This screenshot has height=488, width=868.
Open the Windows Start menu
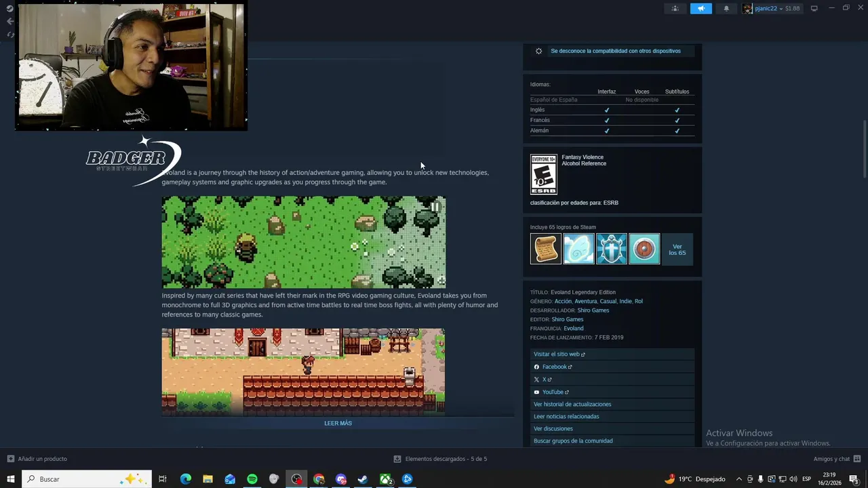(11, 479)
